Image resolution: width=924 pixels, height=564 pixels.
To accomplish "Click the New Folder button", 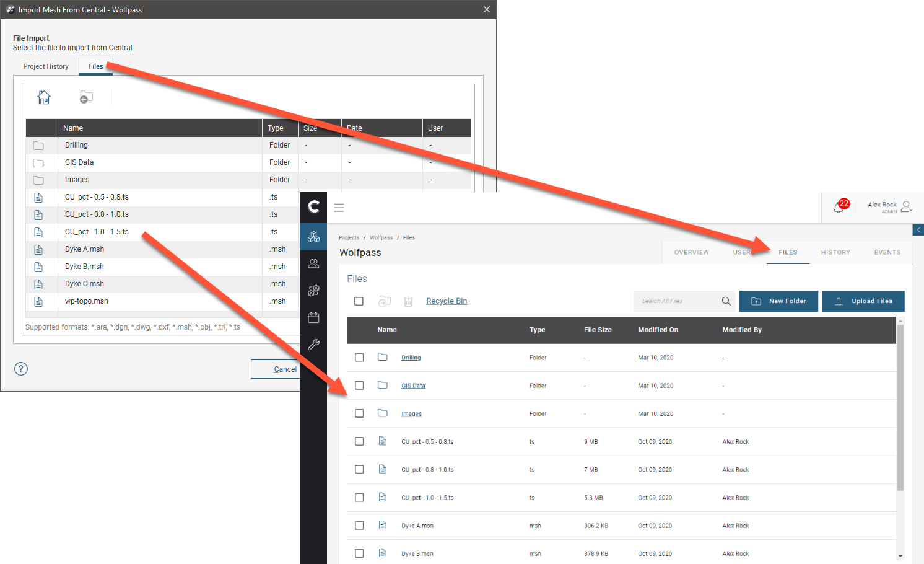I will (x=778, y=301).
